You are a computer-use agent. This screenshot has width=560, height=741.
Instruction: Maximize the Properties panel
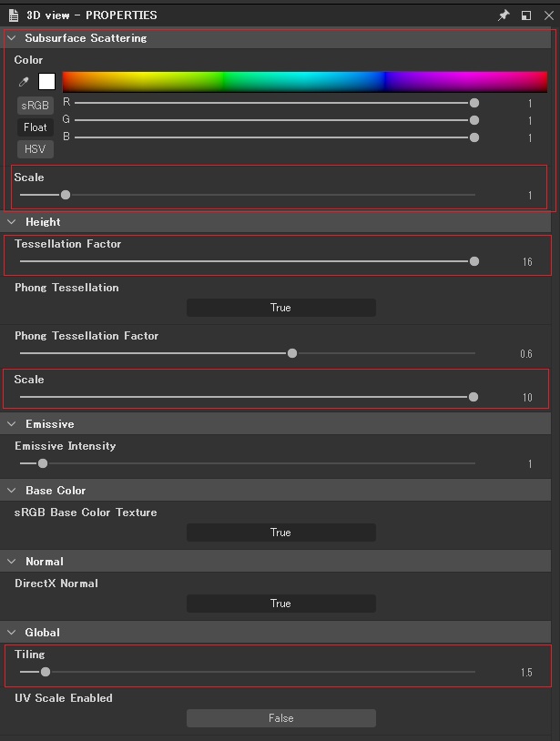point(526,15)
